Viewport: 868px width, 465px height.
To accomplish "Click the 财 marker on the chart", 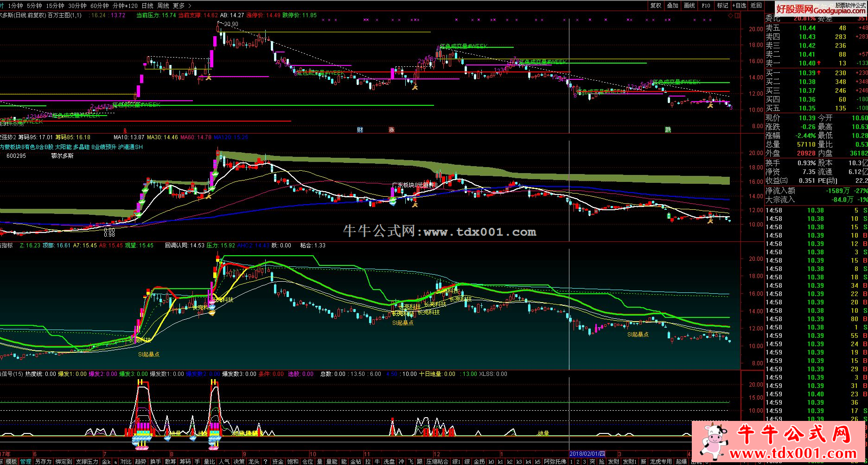I will coord(360,130).
